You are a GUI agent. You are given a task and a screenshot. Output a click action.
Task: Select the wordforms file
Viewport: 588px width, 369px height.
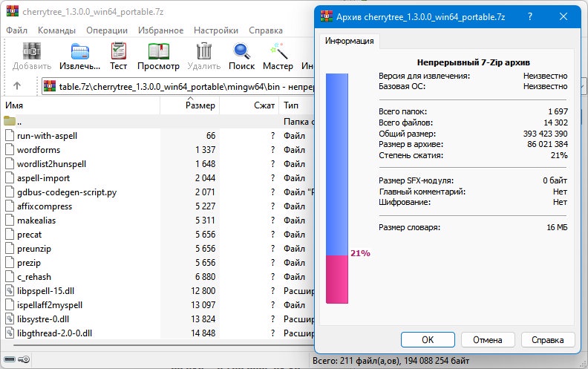point(39,150)
